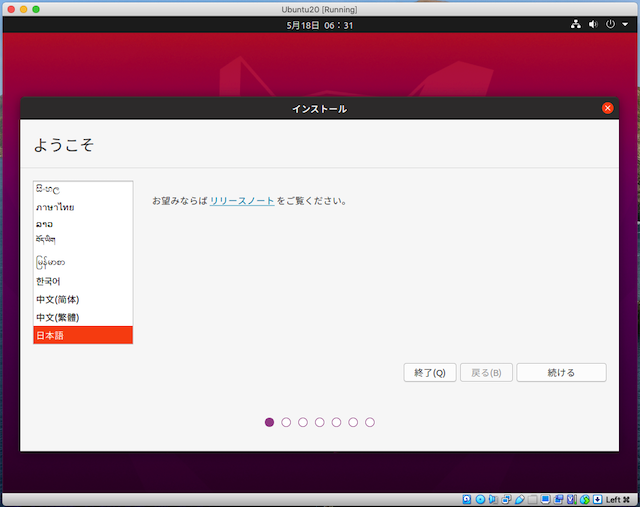The width and height of the screenshot is (640, 507).
Task: Click the keyboard capture down-arrow icon in status bar
Action: [598, 499]
